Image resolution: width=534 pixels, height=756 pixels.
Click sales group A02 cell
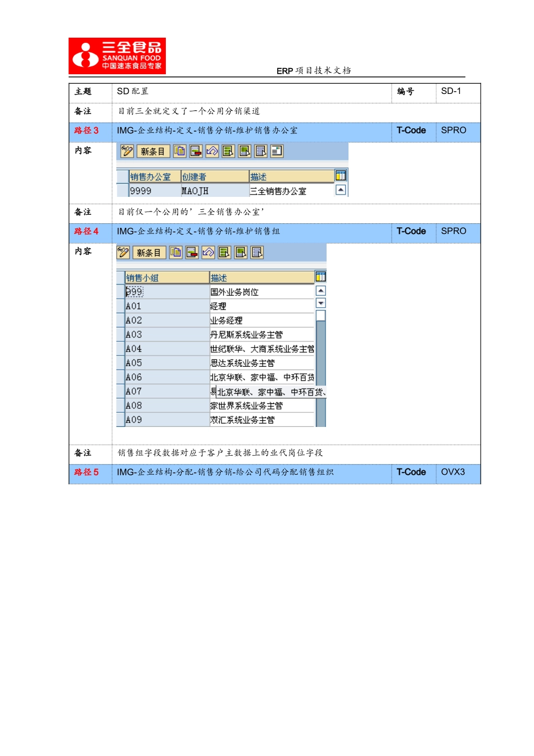click(167, 320)
